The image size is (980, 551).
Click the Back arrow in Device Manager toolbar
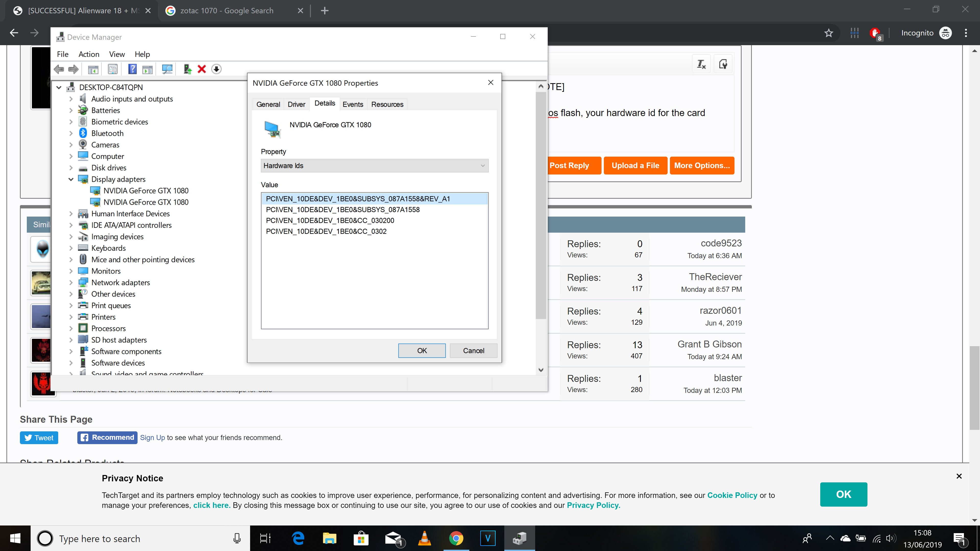(59, 69)
